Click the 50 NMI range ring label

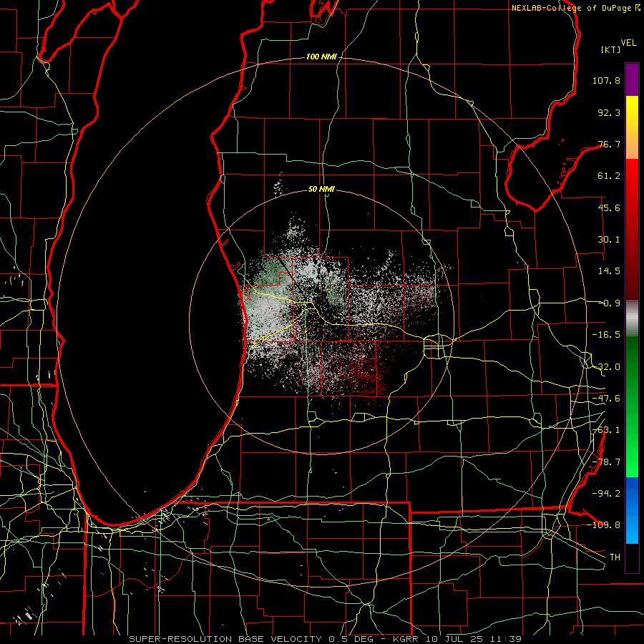tap(321, 189)
